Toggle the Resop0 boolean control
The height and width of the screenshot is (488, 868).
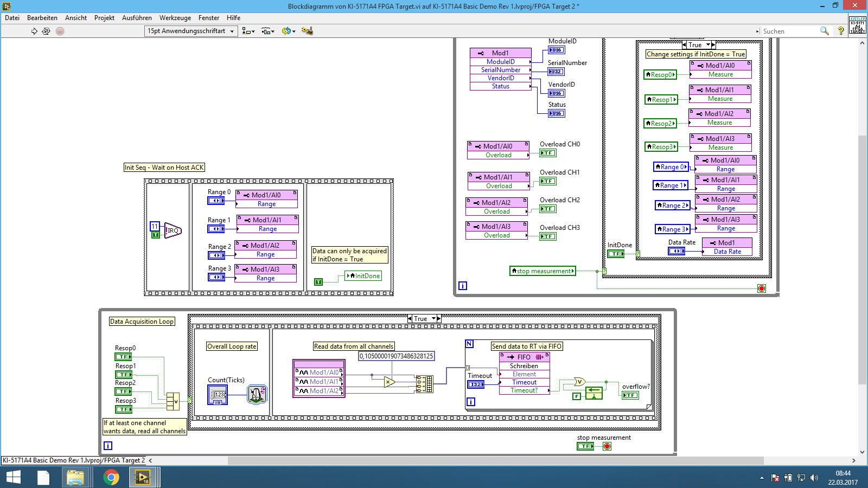(123, 357)
